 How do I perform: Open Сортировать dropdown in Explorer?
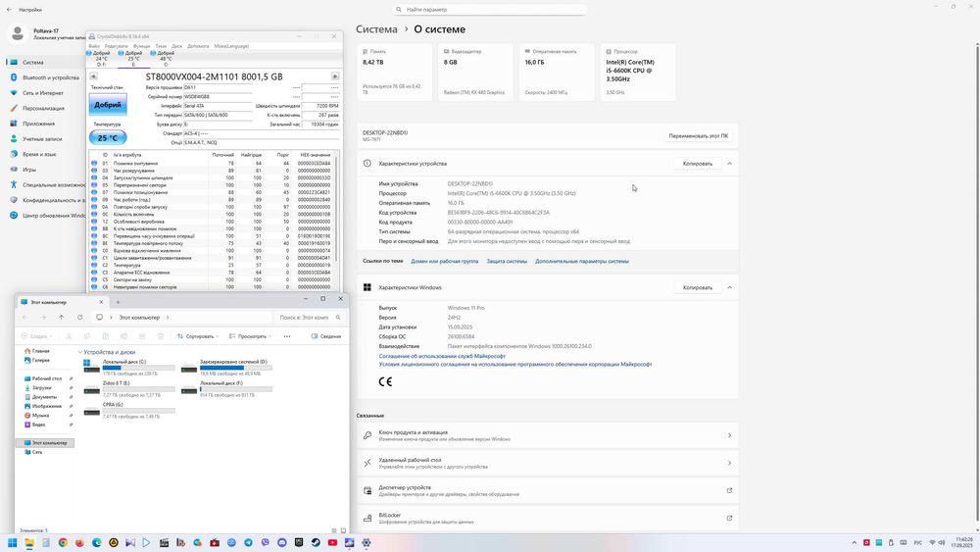tap(198, 336)
